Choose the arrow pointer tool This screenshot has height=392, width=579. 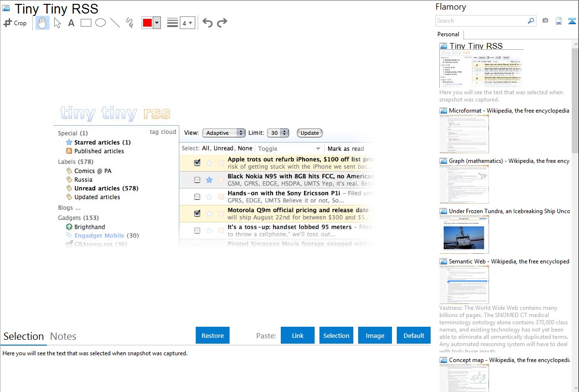(x=57, y=23)
